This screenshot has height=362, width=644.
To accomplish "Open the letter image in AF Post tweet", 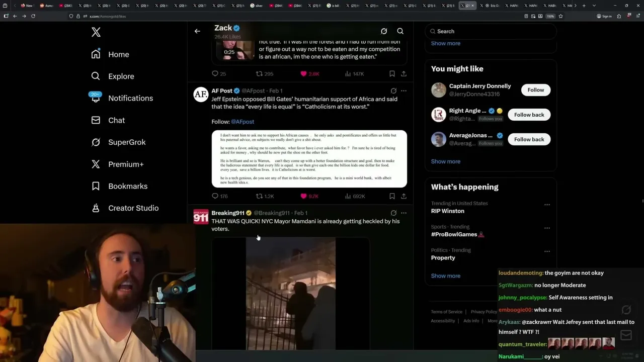I will coord(309,159).
